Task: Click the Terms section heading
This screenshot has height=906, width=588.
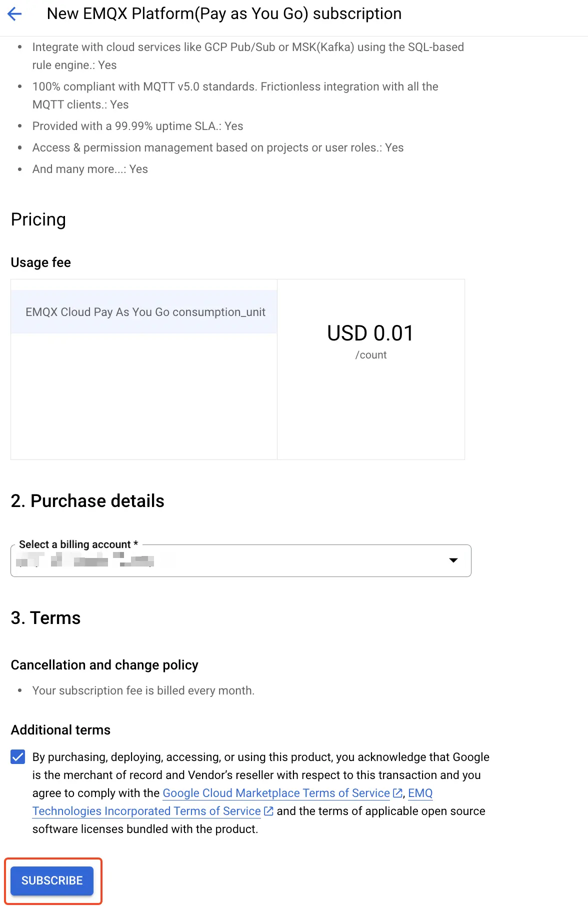Action: click(x=45, y=618)
